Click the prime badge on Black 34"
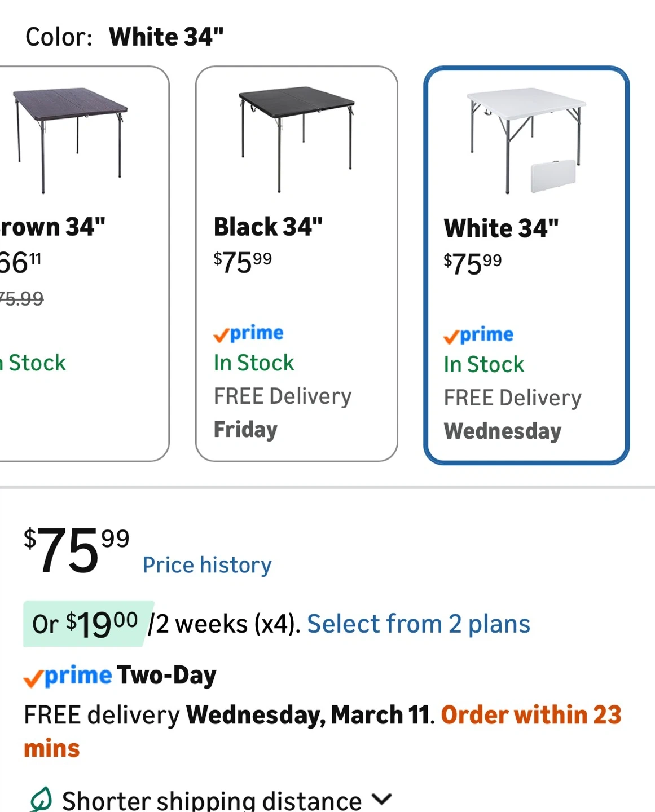The height and width of the screenshot is (812, 655). [x=248, y=333]
